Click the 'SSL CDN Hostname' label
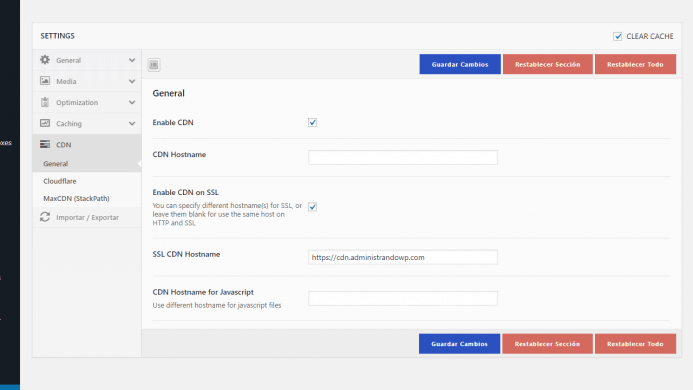This screenshot has height=390, width=693. (x=186, y=254)
